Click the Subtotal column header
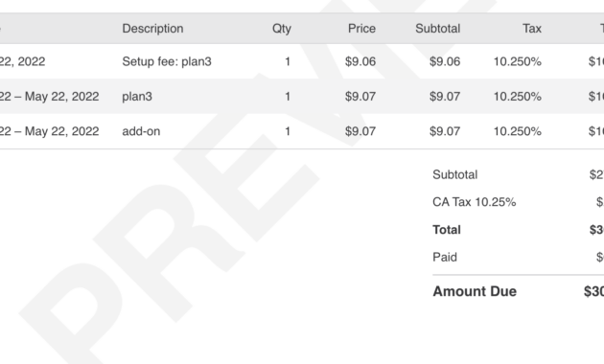Viewport: 604px width, 364px height. pyautogui.click(x=437, y=29)
